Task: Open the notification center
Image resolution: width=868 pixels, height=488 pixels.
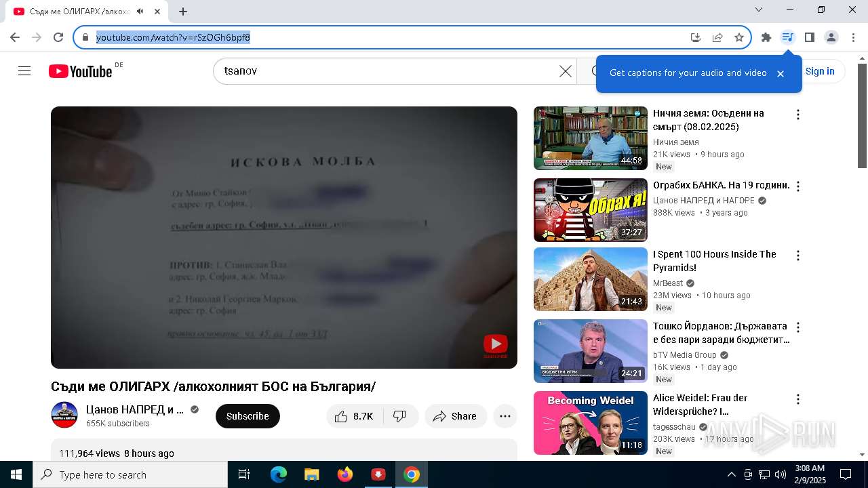Action: point(846,474)
